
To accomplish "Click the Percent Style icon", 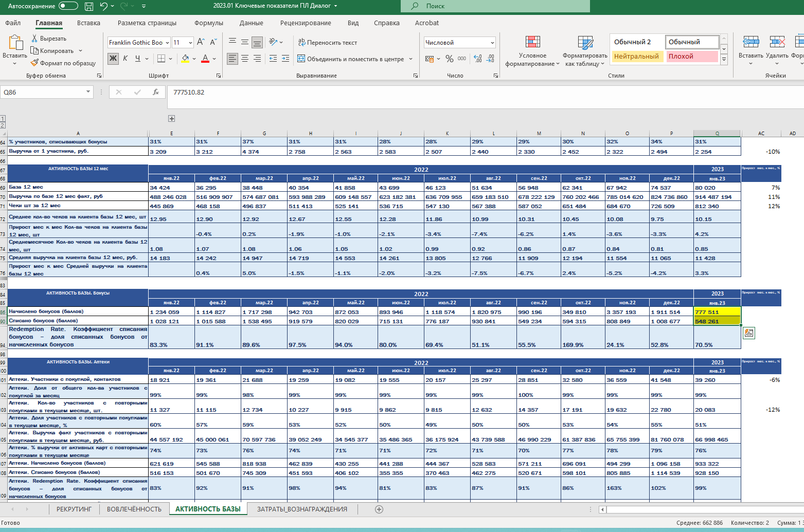I will point(449,59).
